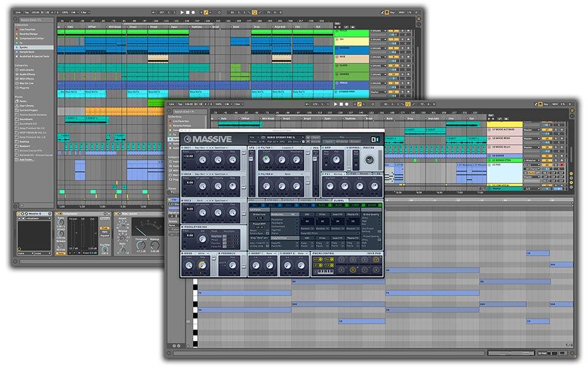
Task: Click the Native Instruments logo in Massive
Action: point(375,140)
